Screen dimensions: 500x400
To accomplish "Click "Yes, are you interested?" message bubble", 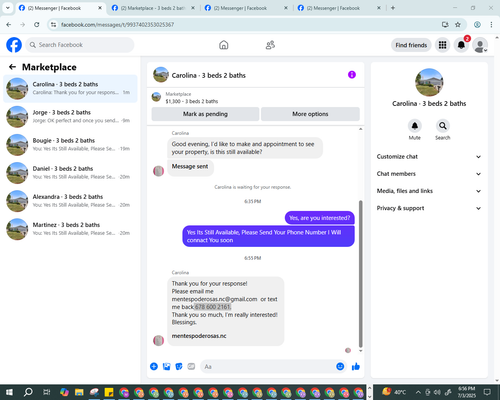I will click(x=320, y=218).
